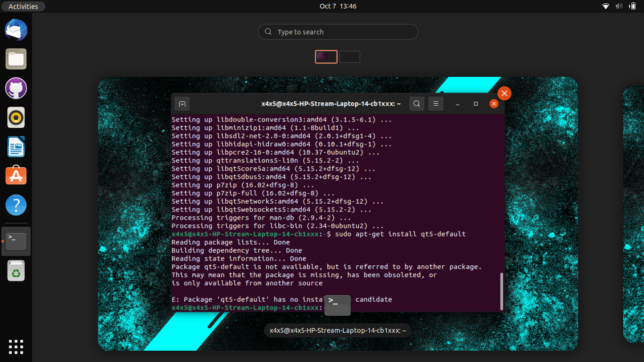The width and height of the screenshot is (644, 362).
Task: Select the Terminal icon in the dock
Action: click(16, 241)
